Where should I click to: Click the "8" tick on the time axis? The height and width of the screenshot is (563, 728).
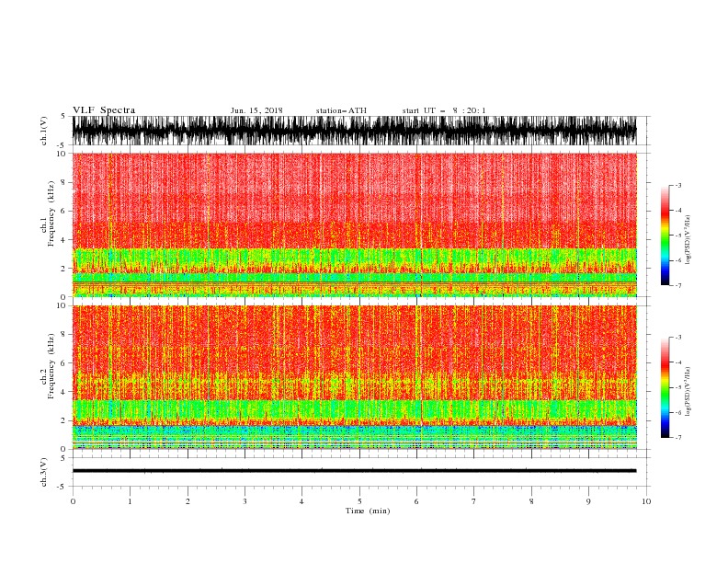pyautogui.click(x=531, y=501)
